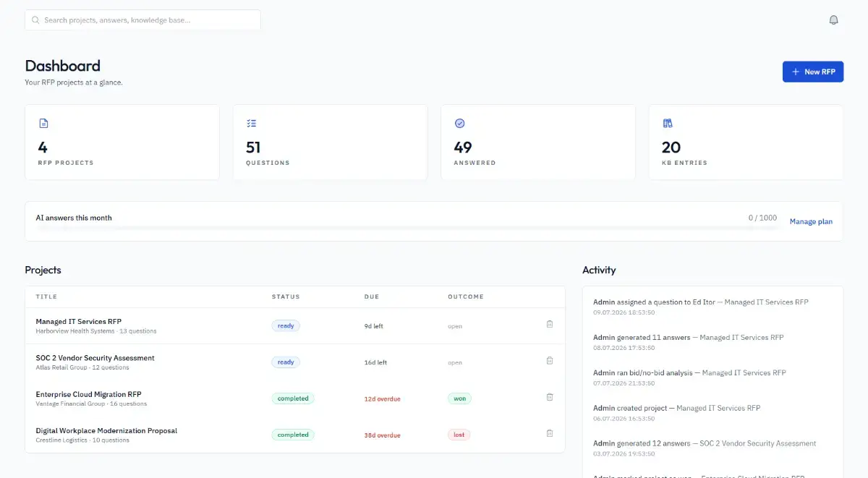Click the Questions checklist icon
The width and height of the screenshot is (868, 478).
coord(251,124)
